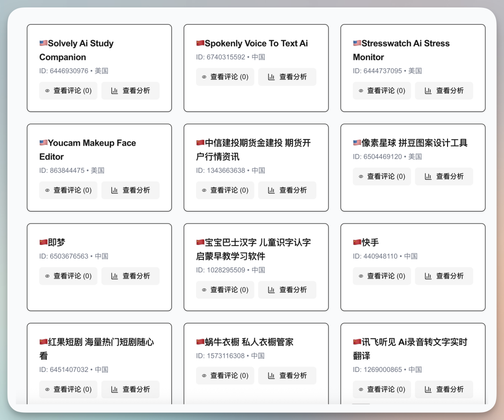Click 查看评论 for 中信建投期货金建投

[x=225, y=190]
